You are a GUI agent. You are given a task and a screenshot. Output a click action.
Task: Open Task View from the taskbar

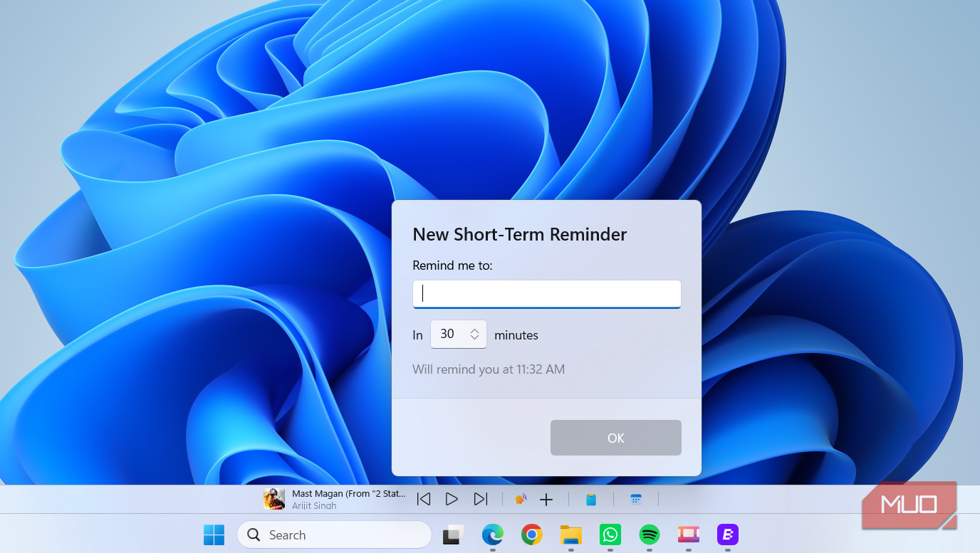[454, 534]
